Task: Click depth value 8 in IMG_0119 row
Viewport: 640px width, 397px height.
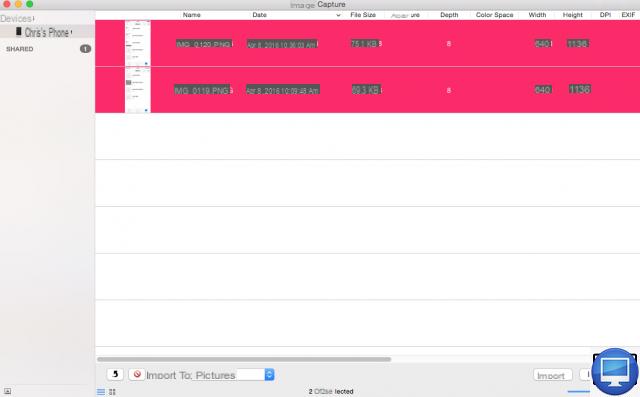Action: 449,90
